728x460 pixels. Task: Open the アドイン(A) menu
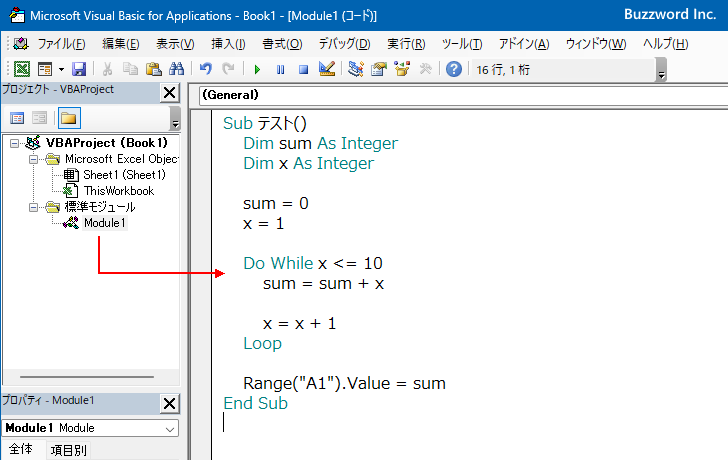524,44
